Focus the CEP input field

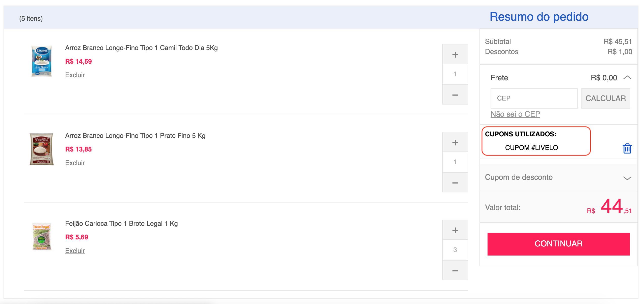click(x=534, y=98)
